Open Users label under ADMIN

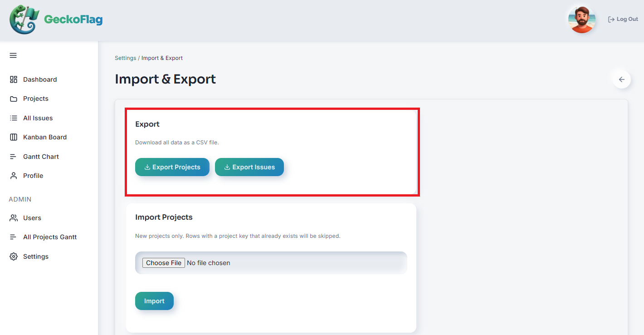click(32, 218)
